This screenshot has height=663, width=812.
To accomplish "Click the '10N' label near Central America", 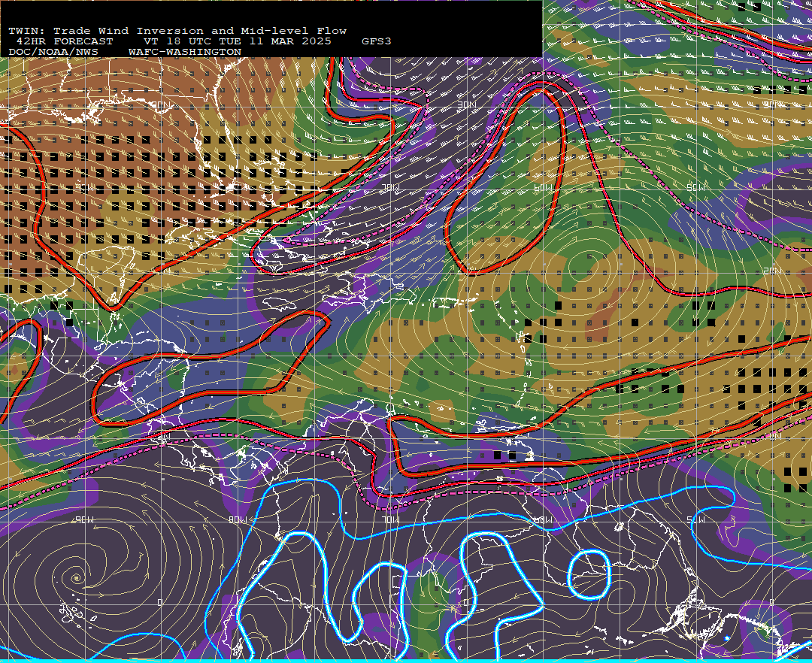I will coord(162,437).
